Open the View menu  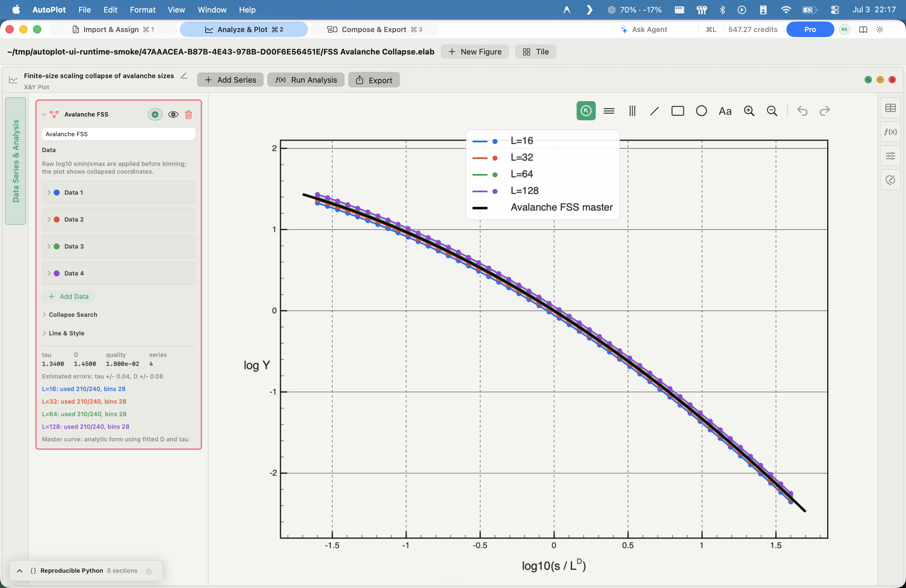(176, 10)
